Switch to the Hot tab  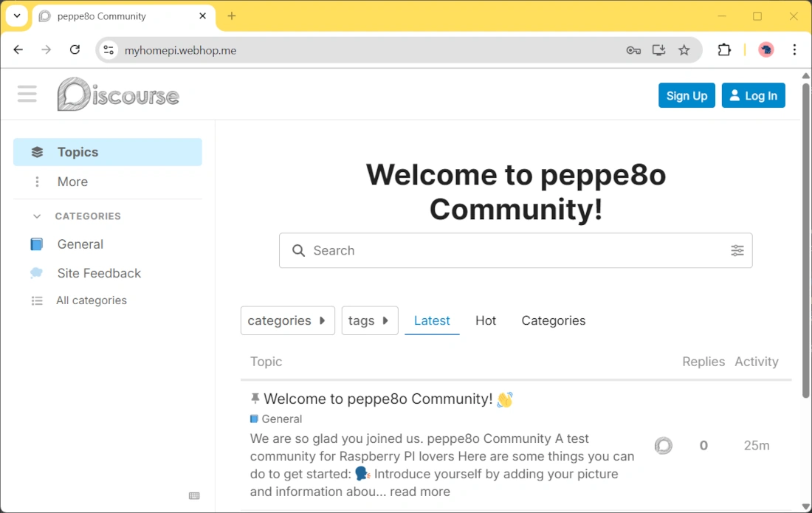coord(486,320)
